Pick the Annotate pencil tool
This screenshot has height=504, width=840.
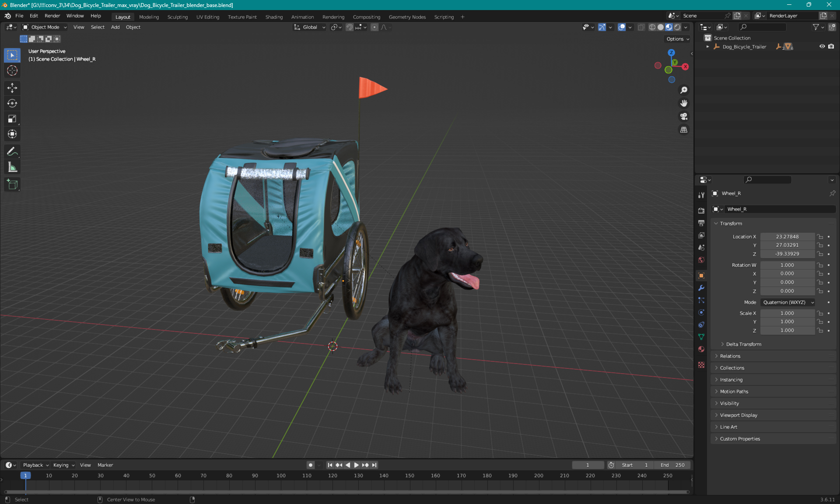point(12,152)
